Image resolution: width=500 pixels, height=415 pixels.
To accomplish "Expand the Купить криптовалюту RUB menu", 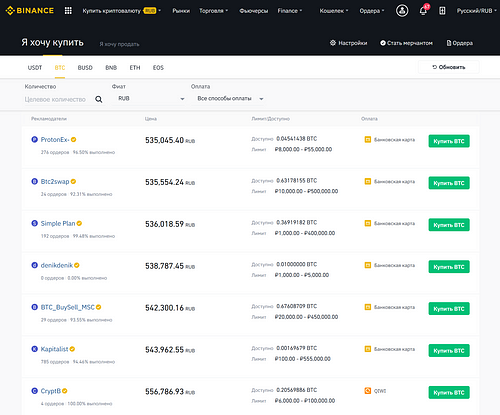I will pyautogui.click(x=122, y=11).
